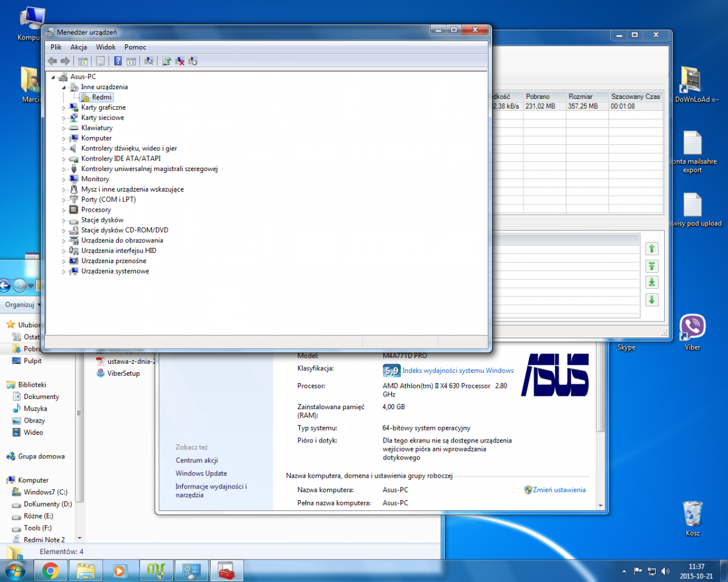The image size is (728, 582).
Task: Open the Akcja menu
Action: [x=78, y=47]
